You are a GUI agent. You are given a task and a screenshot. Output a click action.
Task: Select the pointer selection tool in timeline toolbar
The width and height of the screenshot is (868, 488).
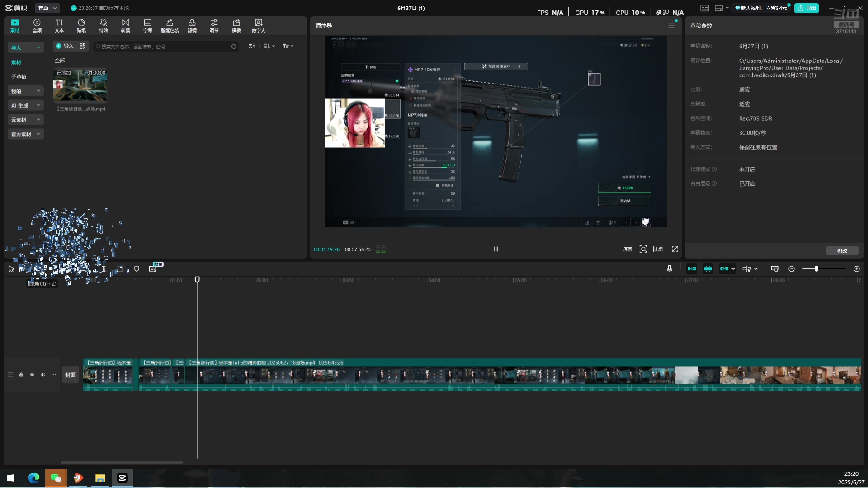[11, 269]
